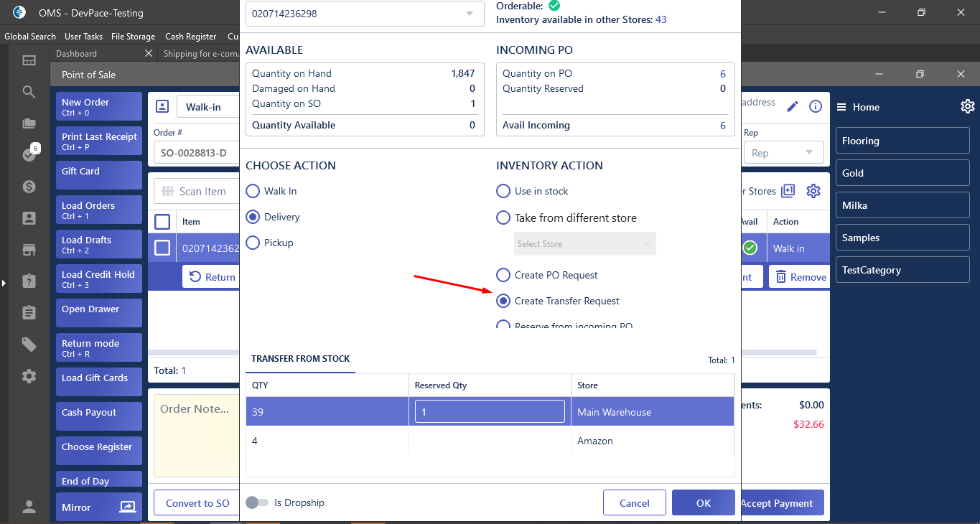980x524 pixels.
Task: Open the Flooring category
Action: click(902, 141)
